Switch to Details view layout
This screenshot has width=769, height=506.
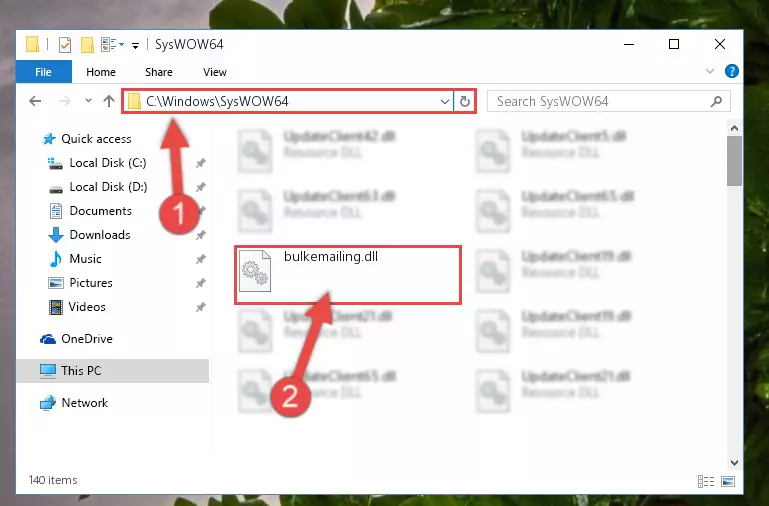(x=706, y=481)
